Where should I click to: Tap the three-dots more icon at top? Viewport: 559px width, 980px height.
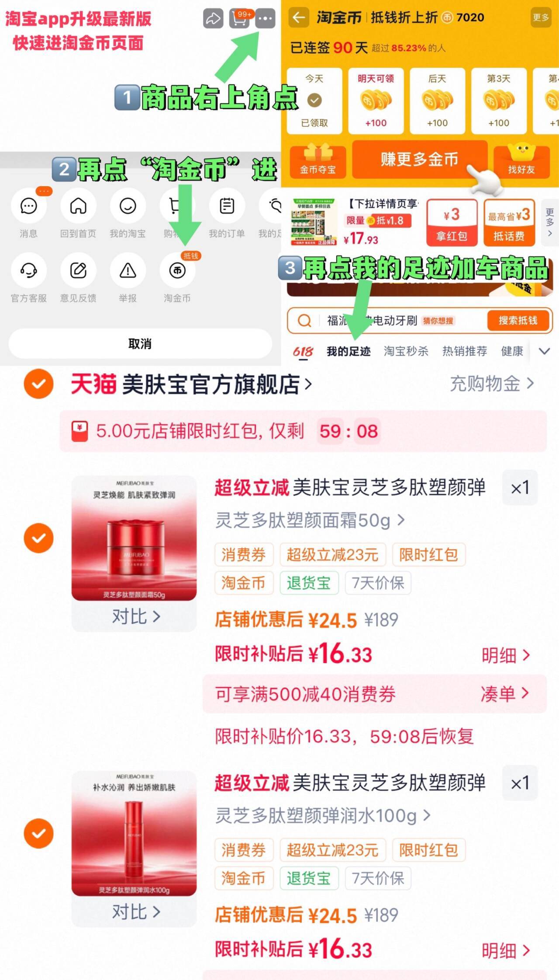265,19
